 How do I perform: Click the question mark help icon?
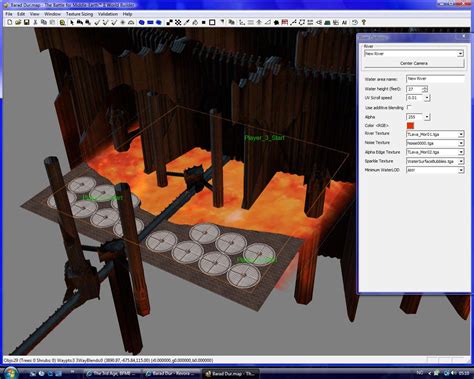[364, 22]
